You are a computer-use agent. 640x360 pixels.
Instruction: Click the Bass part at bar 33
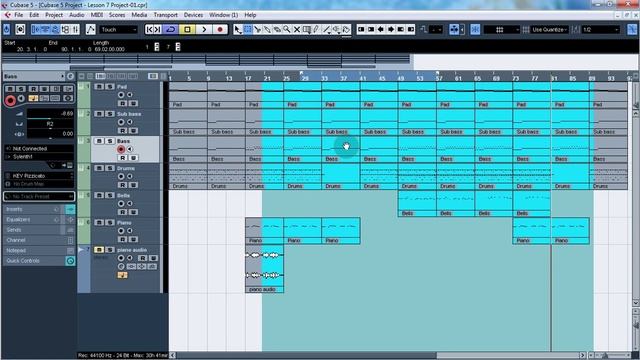click(x=341, y=149)
